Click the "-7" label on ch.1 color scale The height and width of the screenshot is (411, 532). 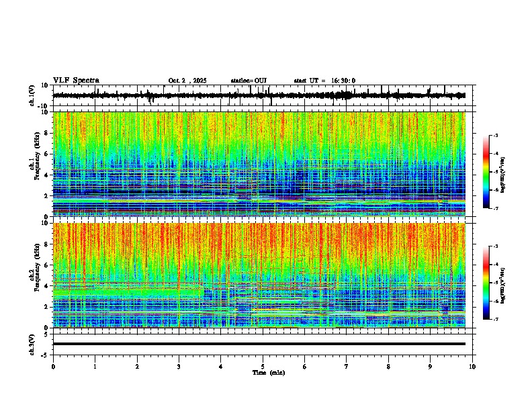click(x=496, y=208)
